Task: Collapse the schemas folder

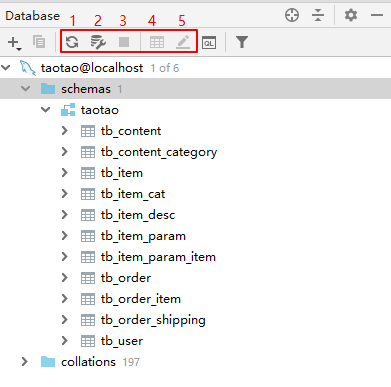Action: [25, 89]
